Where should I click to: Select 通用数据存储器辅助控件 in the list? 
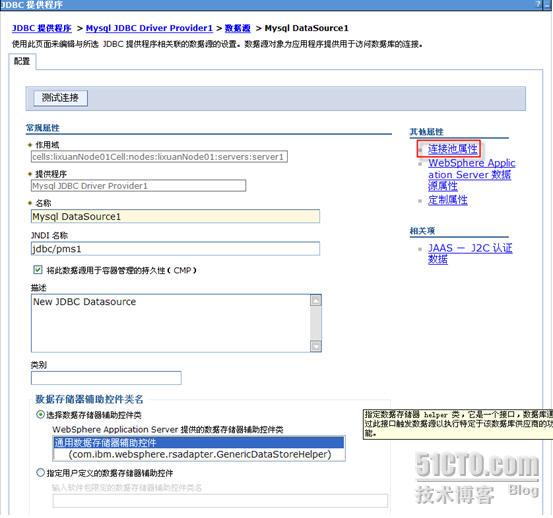pyautogui.click(x=199, y=443)
